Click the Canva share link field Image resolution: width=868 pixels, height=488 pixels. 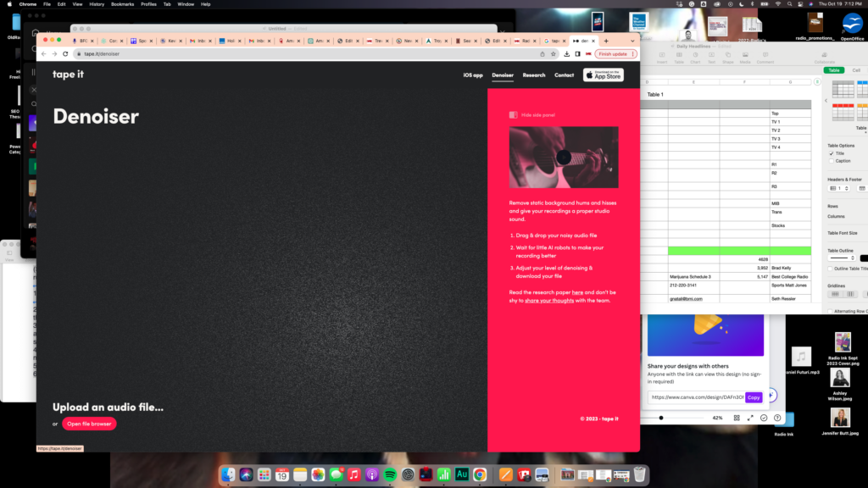pyautogui.click(x=697, y=397)
